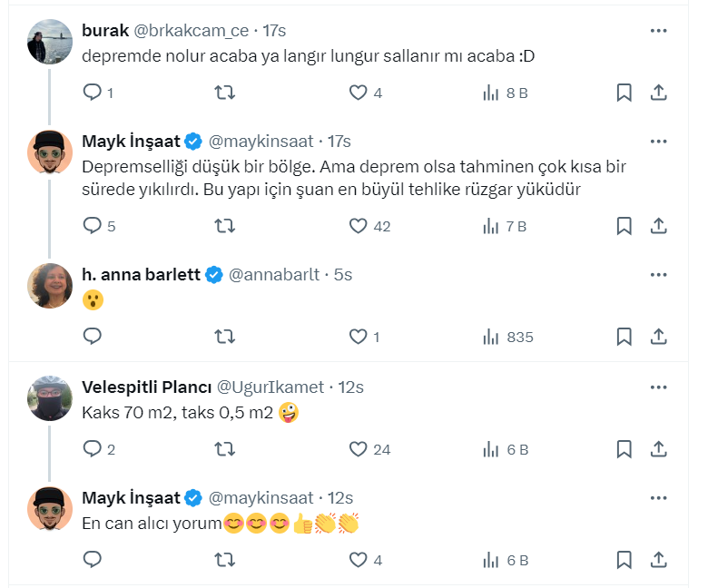
Task: Open burak's profile avatar
Action: click(50, 41)
